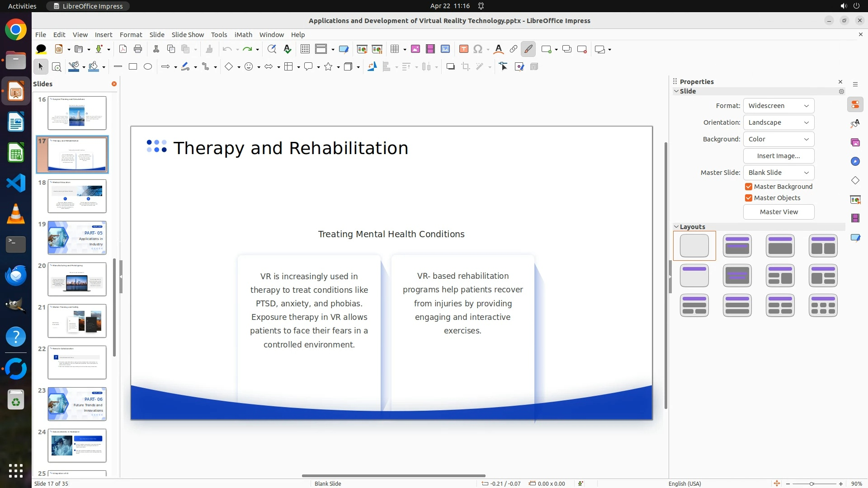Export directly as PDF icon
Viewport: 868px width, 488px height.
123,49
